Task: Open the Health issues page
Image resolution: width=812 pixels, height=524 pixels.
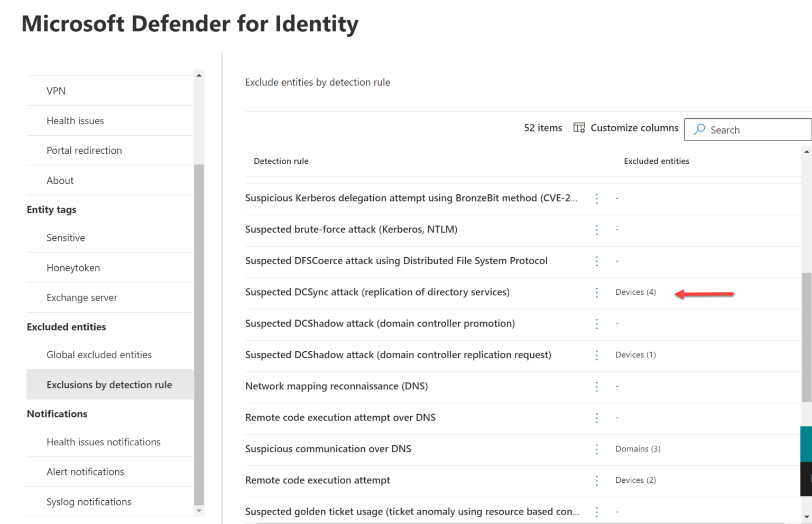Action: 75,120
